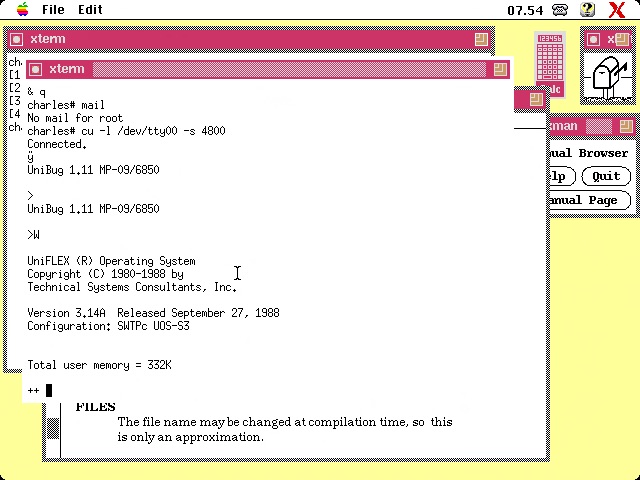Click the telephone icon in menu bar

point(560,10)
